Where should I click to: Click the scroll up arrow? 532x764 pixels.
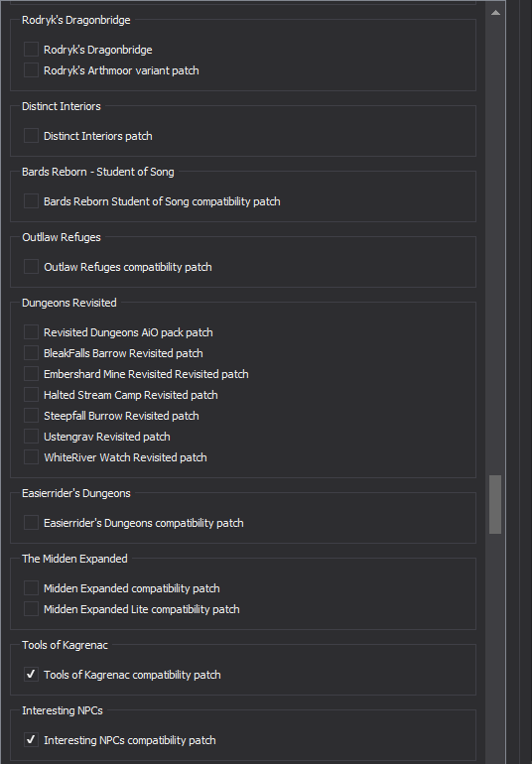(x=495, y=13)
